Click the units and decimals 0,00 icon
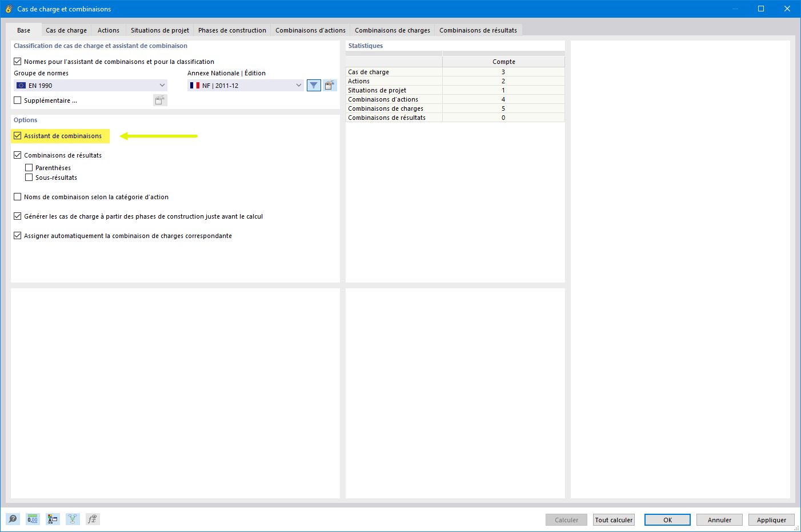Viewport: 801px width, 532px height. 33,519
